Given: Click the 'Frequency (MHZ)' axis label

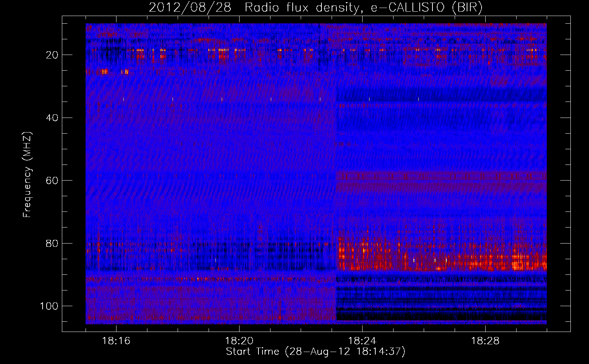Looking at the screenshot, I should pos(27,174).
